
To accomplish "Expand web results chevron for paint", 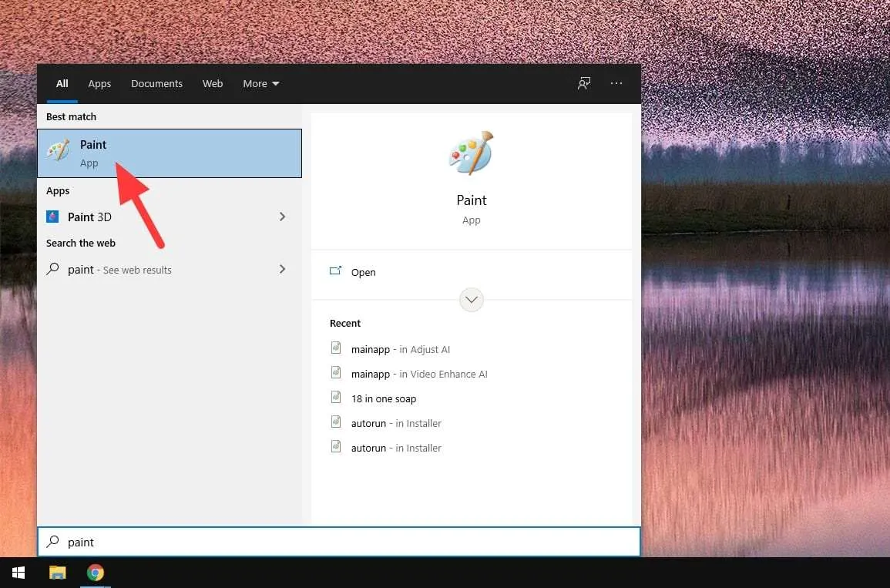I will click(282, 269).
